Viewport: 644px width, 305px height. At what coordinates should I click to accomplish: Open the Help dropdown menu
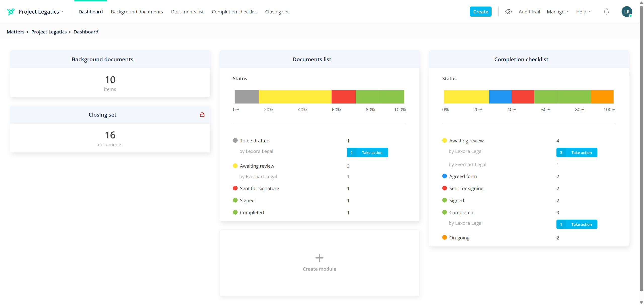(x=583, y=12)
